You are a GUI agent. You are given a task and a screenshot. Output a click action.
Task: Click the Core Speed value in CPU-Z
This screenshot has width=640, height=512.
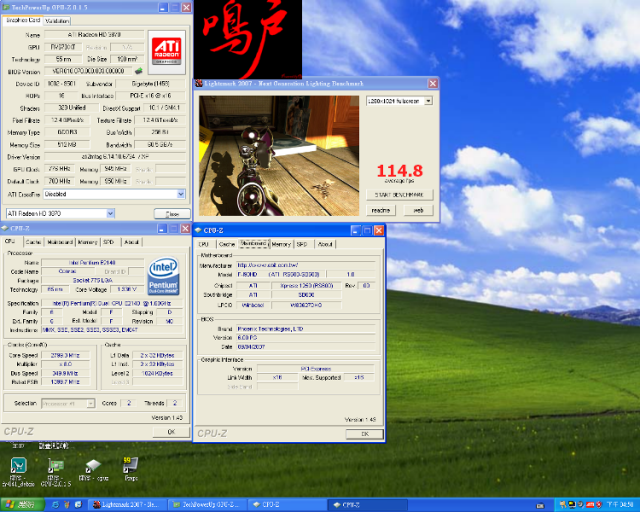point(65,355)
